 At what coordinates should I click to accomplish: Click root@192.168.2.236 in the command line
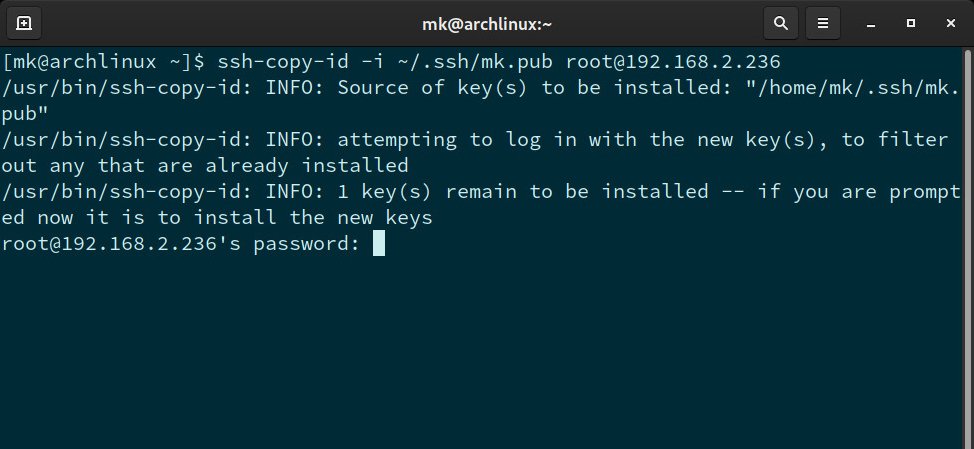[673, 61]
